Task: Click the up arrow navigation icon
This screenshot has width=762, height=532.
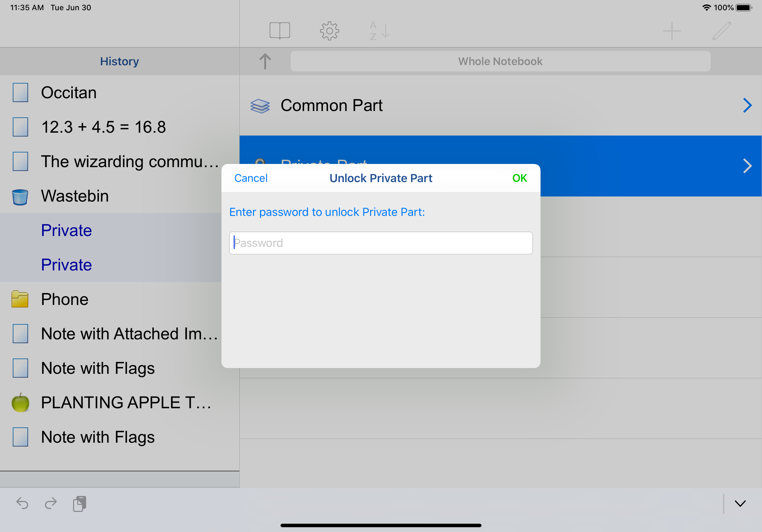Action: (265, 61)
